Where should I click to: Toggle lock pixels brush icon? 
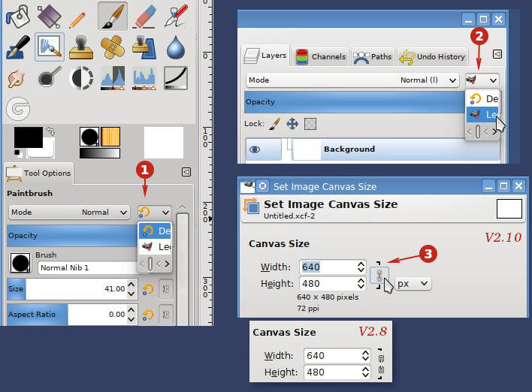point(275,124)
